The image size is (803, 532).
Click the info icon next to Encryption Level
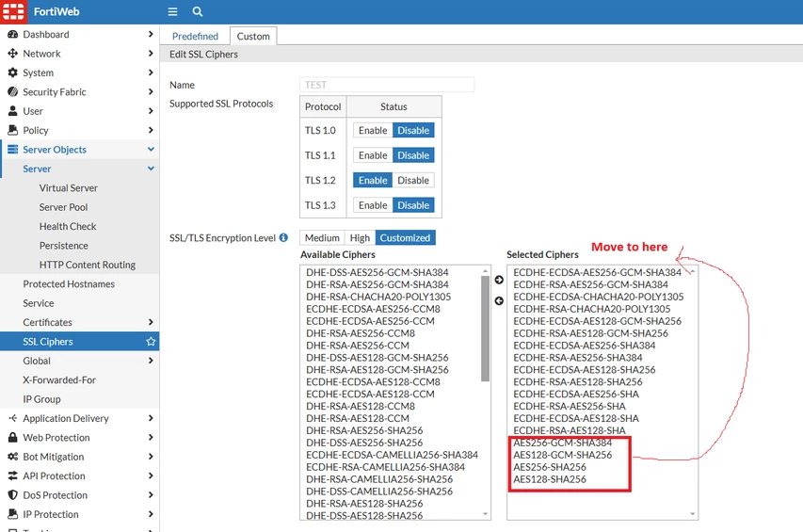(283, 237)
